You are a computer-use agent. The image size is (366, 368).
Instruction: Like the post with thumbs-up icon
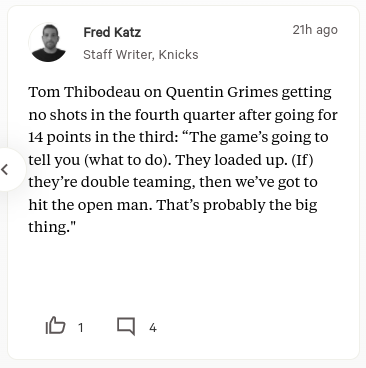tap(55, 325)
